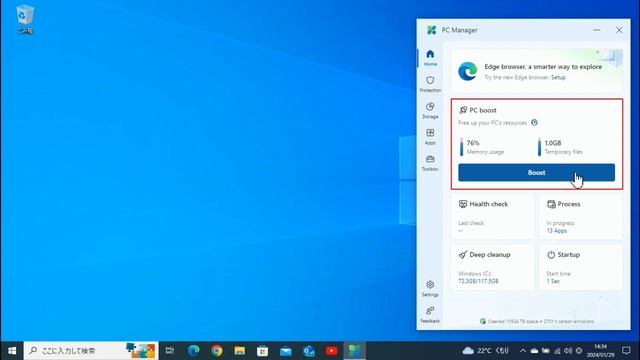
Task: Open the Startup card
Action: (581, 267)
